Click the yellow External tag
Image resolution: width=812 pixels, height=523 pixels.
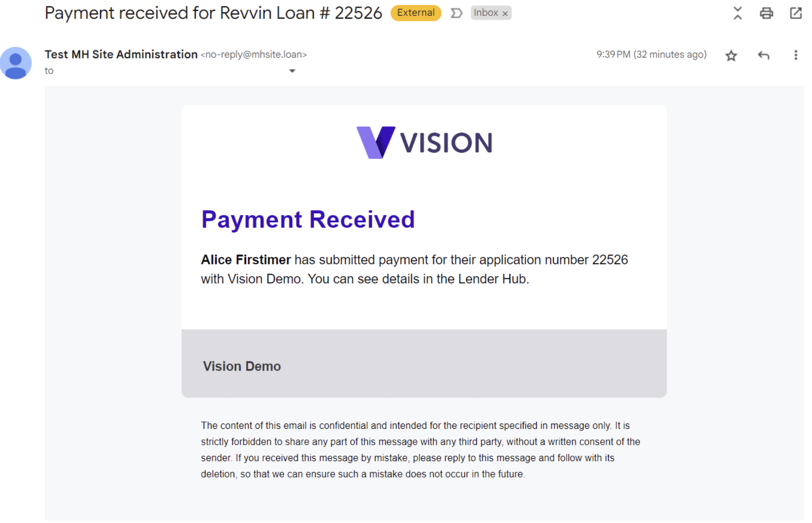click(x=416, y=13)
